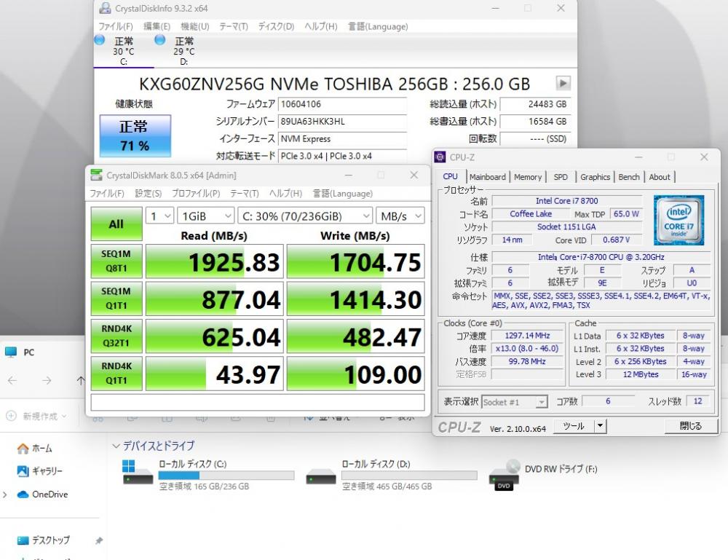The height and width of the screenshot is (560, 728).
Task: Collapse the Devices and drives group
Action: [116, 446]
